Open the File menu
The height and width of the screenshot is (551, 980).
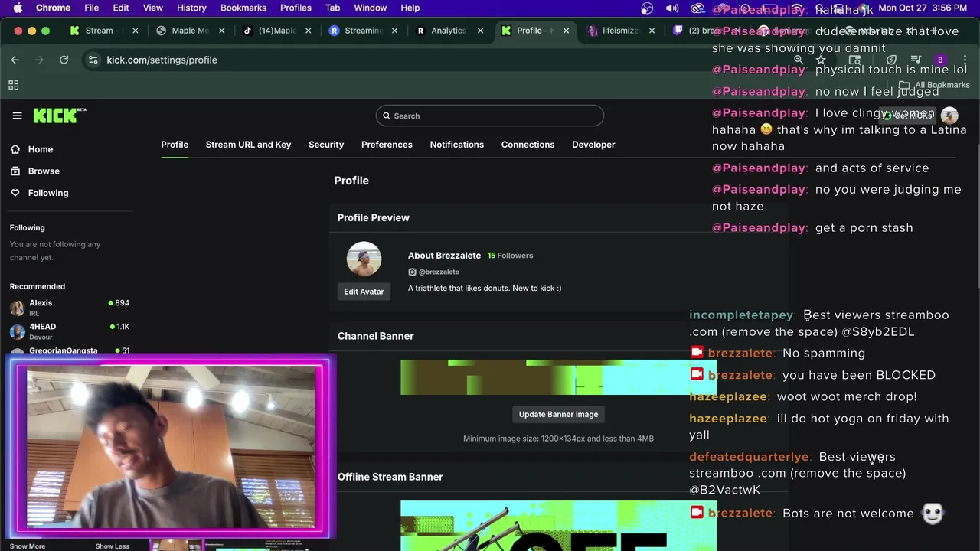(x=92, y=8)
